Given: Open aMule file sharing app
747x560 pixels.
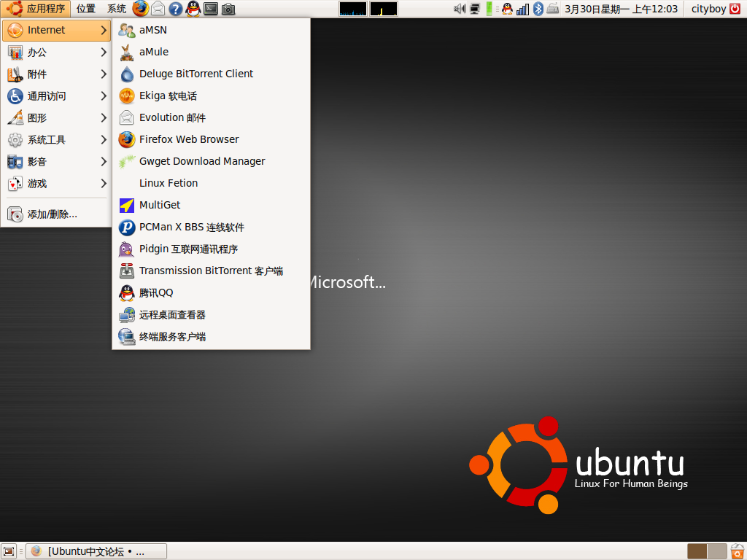Looking at the screenshot, I should pos(211,52).
